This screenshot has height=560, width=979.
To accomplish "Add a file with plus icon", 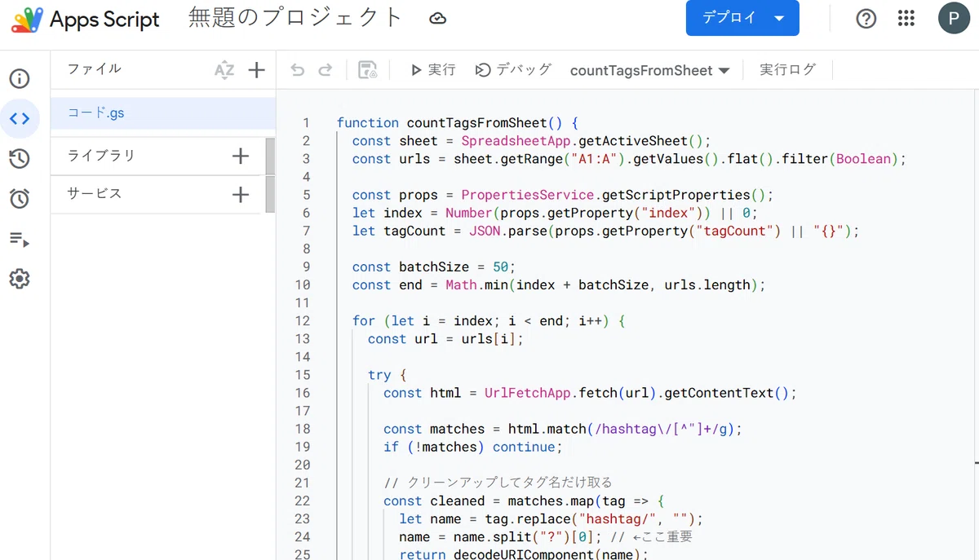I will (256, 70).
